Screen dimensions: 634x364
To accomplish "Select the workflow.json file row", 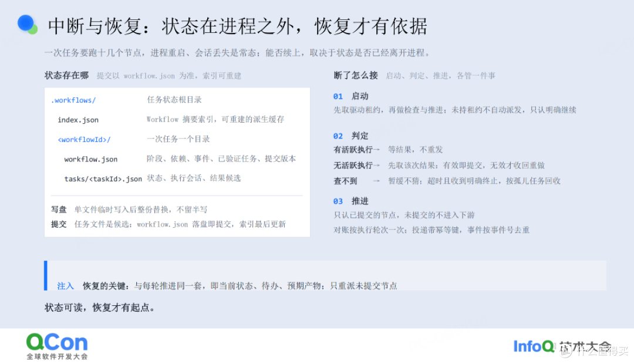I will click(177, 159).
